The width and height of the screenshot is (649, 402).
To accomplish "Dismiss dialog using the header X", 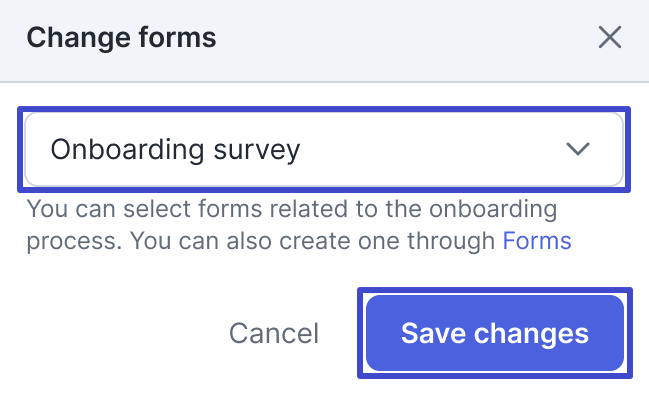I will pos(609,39).
